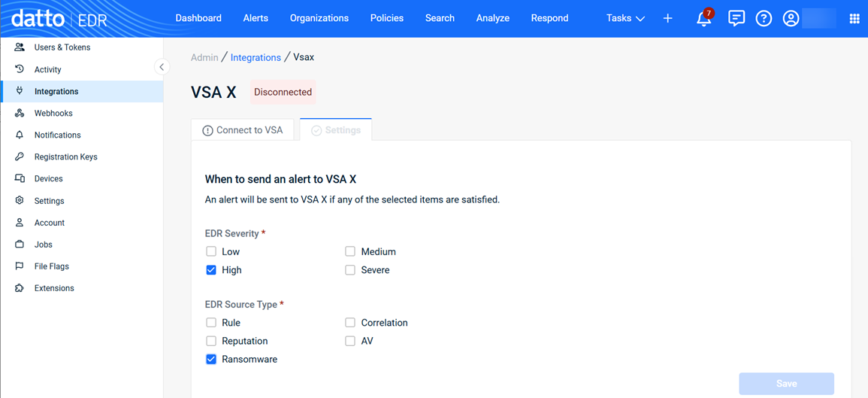Screen dimensions: 868x398
Task: Open the apps grid icon
Action: (854, 18)
